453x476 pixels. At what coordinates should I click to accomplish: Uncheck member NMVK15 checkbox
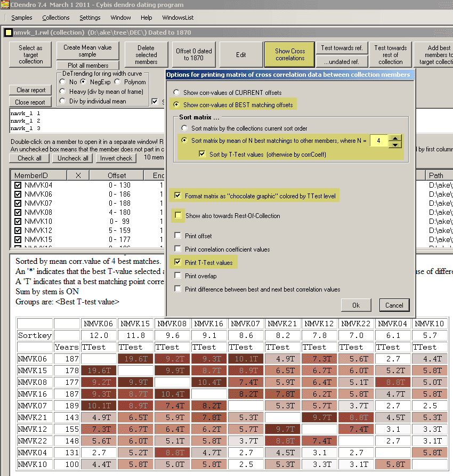[x=18, y=239]
